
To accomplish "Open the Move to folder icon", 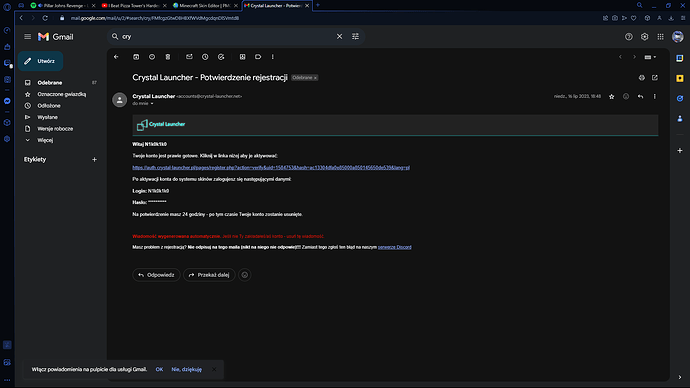I will click(x=242, y=57).
